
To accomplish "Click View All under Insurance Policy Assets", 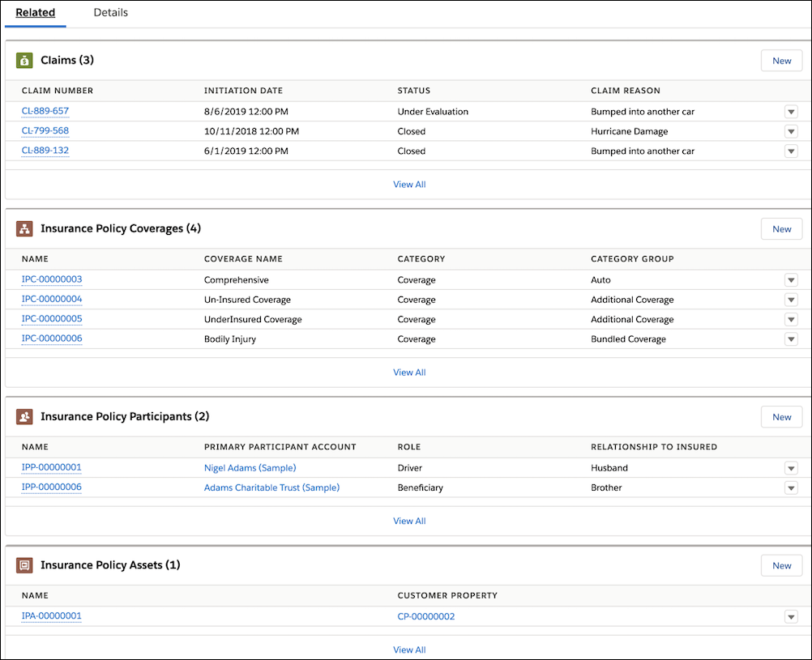I will [x=409, y=649].
